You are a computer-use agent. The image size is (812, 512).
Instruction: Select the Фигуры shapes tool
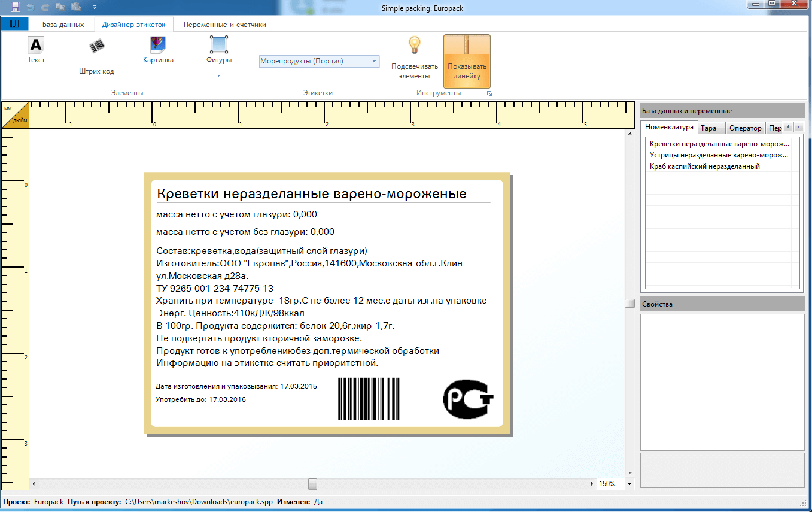point(219,50)
